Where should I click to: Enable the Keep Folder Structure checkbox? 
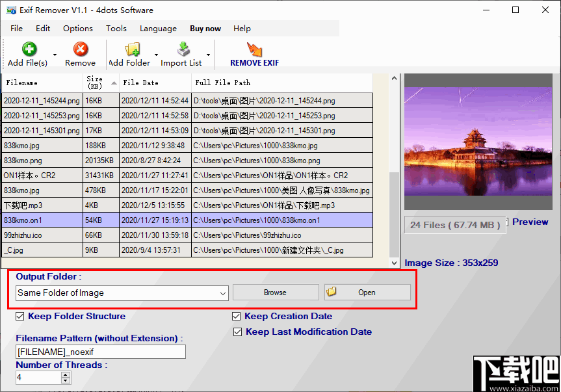[x=20, y=316]
